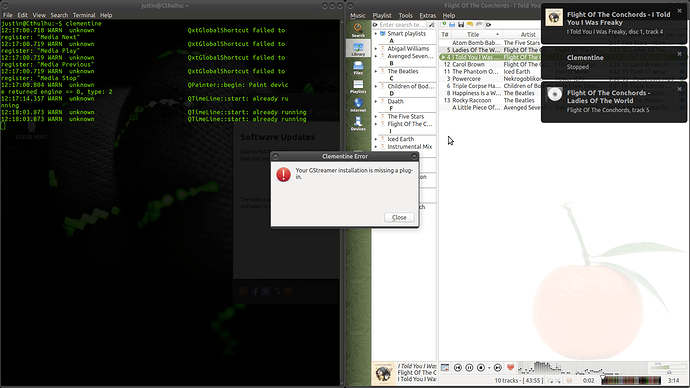Open Clementine's Extras menu
This screenshot has height=388, width=690.
tap(427, 15)
